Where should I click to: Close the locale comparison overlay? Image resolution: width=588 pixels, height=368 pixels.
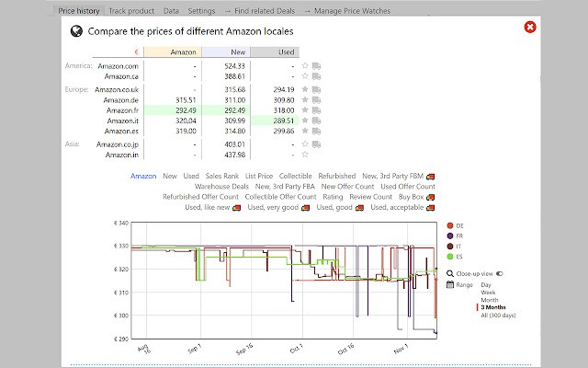(530, 27)
